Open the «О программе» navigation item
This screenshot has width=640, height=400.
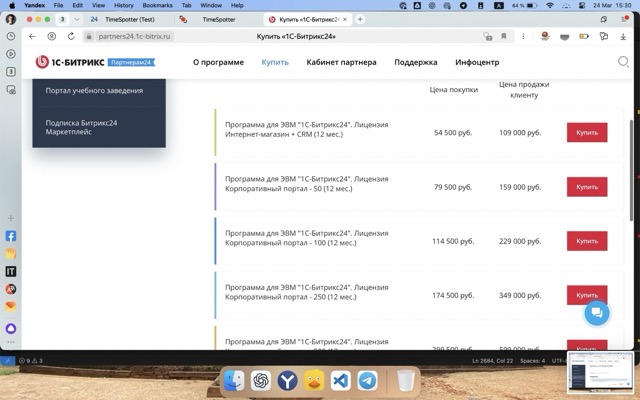point(218,62)
